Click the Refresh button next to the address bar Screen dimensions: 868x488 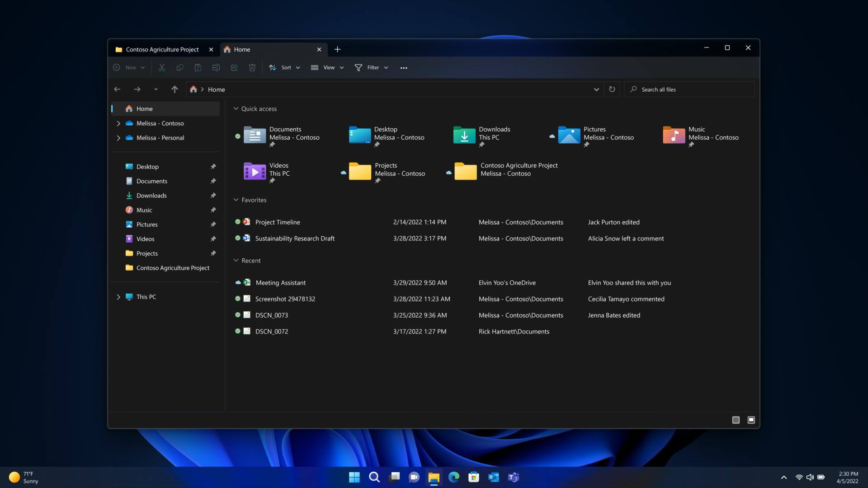612,89
